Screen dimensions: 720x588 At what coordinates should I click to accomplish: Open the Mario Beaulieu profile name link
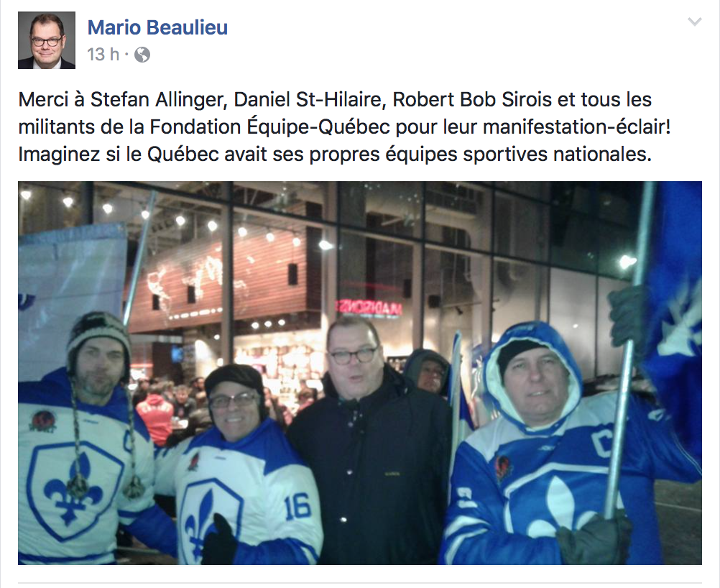(x=157, y=27)
